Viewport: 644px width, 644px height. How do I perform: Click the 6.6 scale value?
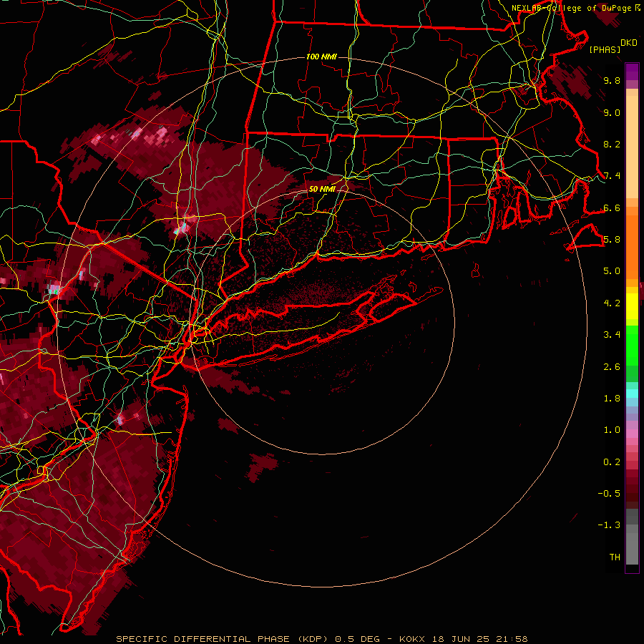tap(612, 208)
